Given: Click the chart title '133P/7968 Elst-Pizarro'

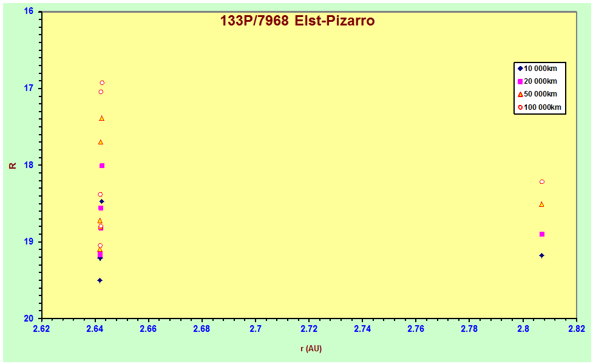Looking at the screenshot, I should tap(297, 21).
